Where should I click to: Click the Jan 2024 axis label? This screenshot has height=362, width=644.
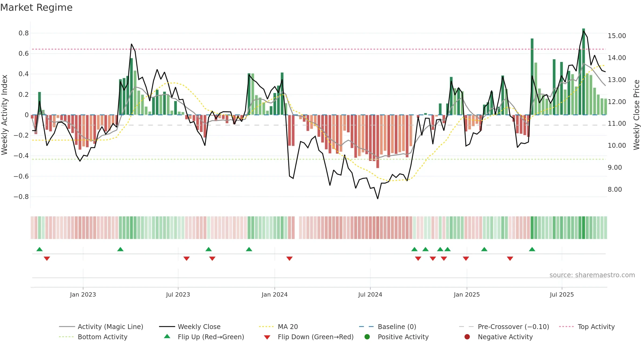click(275, 294)
